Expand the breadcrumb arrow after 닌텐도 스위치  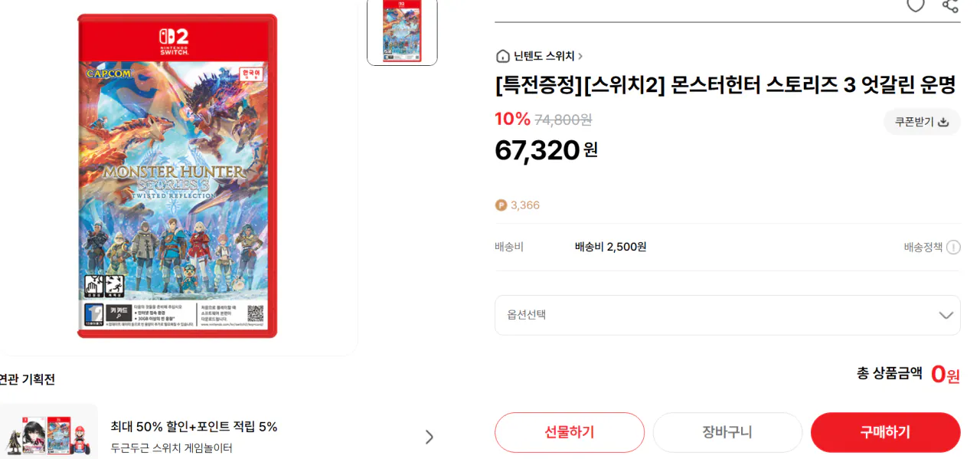pos(582,56)
